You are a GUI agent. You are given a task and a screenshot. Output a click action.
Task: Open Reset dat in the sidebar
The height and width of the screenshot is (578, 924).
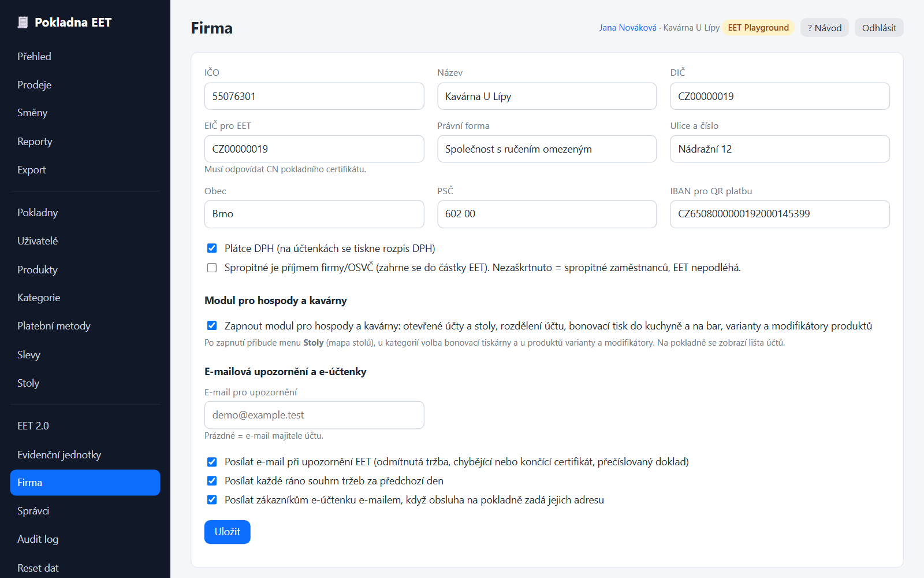(x=85, y=568)
